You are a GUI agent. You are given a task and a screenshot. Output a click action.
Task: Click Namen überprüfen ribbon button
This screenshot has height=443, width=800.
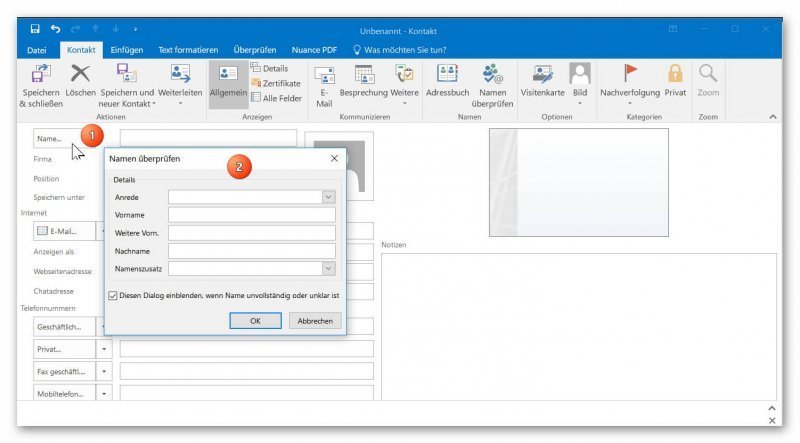(492, 86)
